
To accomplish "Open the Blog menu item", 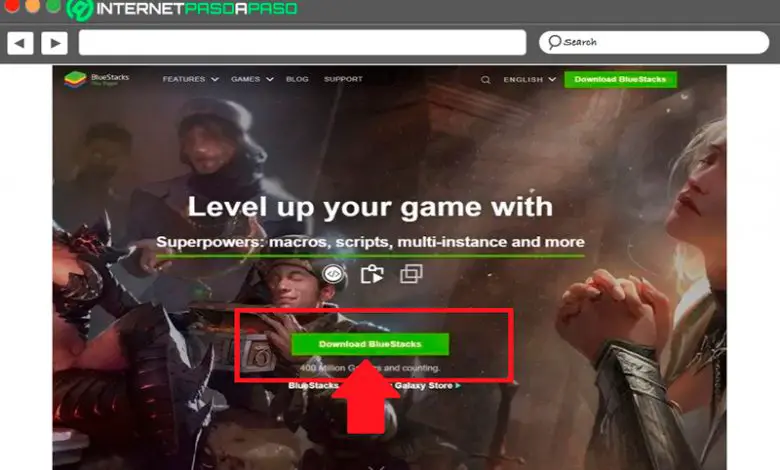I will (297, 79).
